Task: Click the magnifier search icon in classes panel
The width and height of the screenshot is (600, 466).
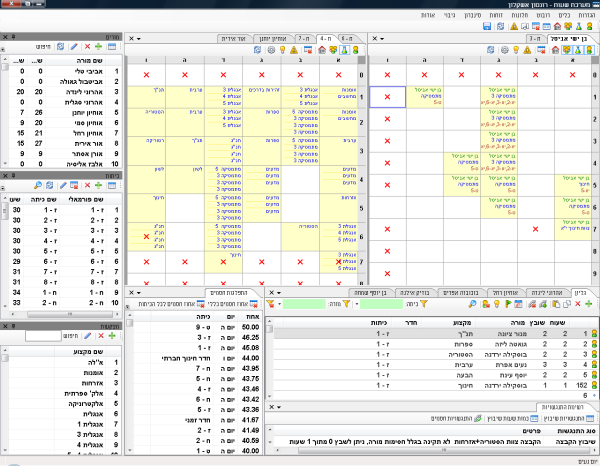Action: [x=36, y=186]
